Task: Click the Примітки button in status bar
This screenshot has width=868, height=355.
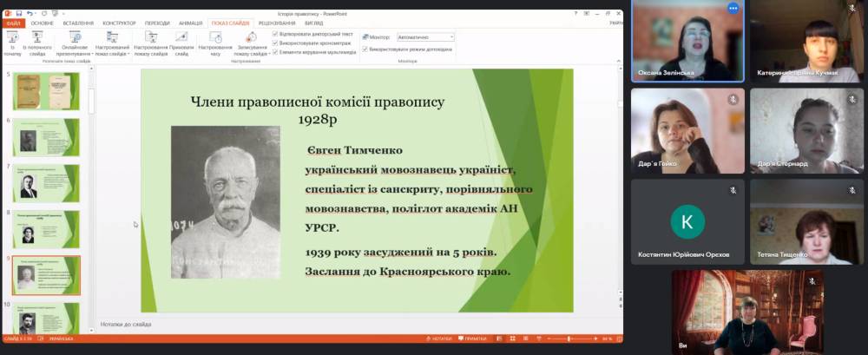Action: click(474, 339)
